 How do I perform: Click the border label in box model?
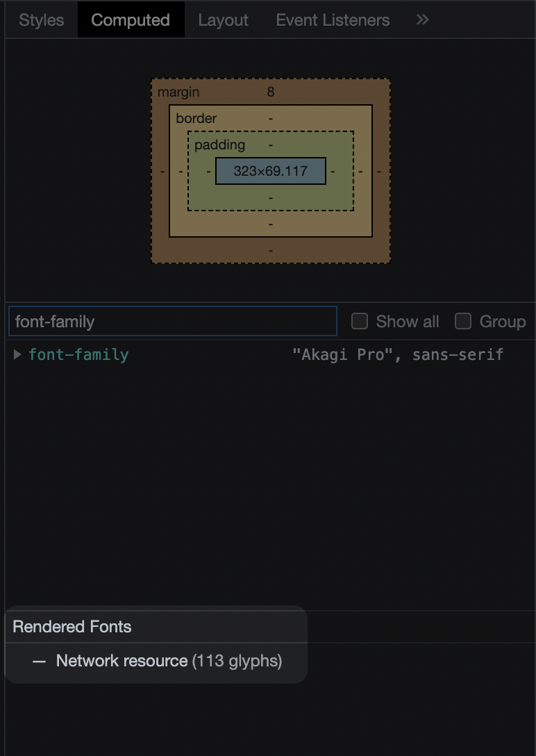pos(196,118)
